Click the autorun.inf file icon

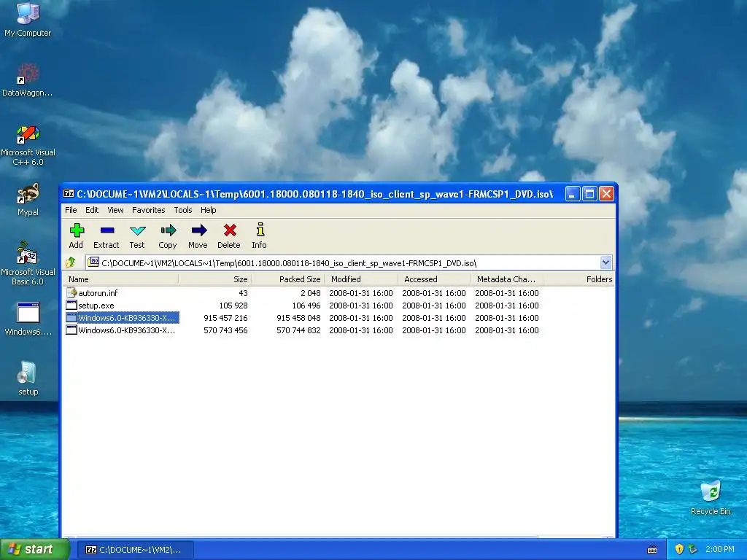tap(71, 293)
